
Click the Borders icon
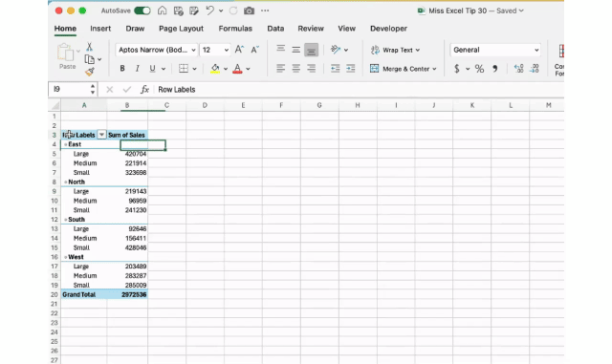click(x=183, y=69)
